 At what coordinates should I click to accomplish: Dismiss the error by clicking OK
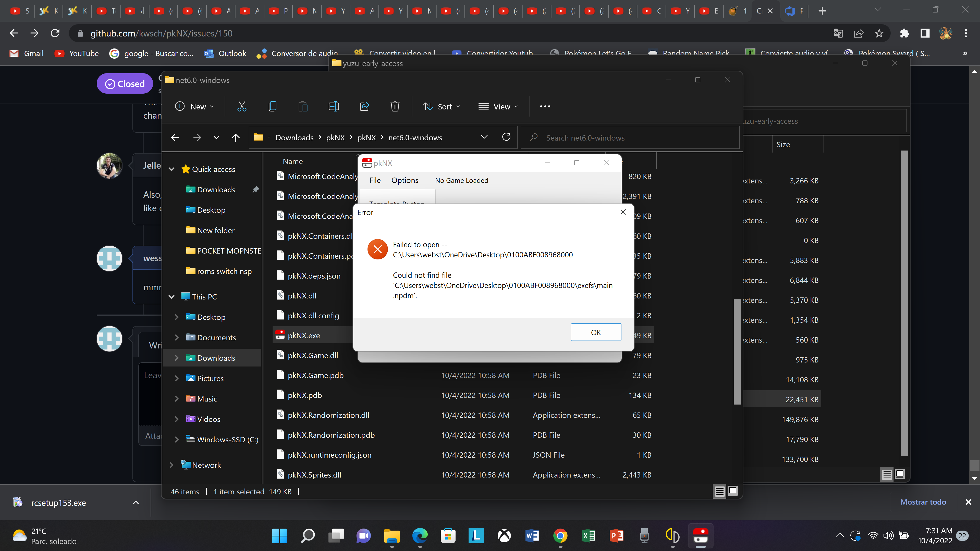596,332
